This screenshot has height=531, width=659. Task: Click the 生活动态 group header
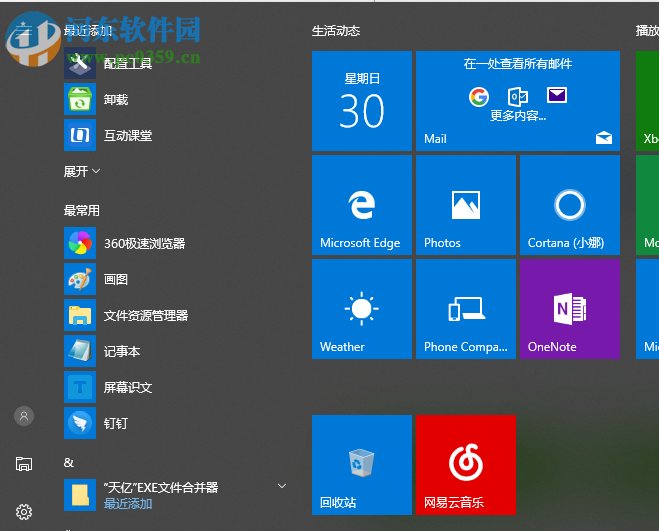tap(336, 31)
